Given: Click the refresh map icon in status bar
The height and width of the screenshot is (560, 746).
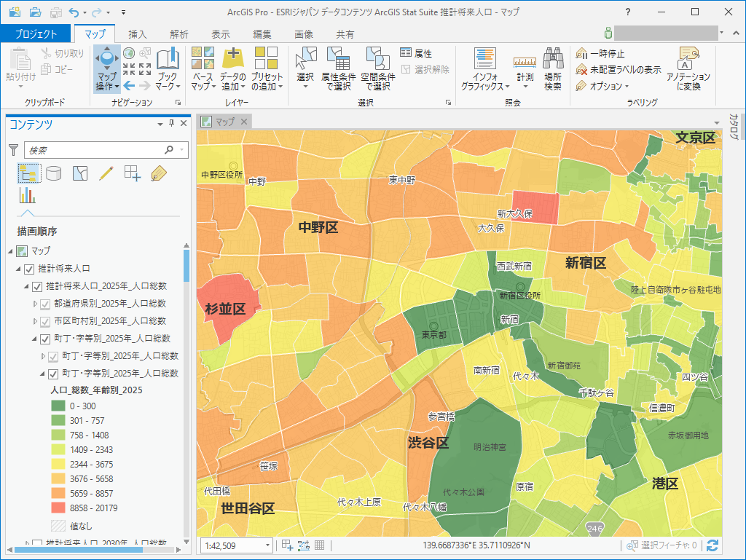Looking at the screenshot, I should pos(712,545).
